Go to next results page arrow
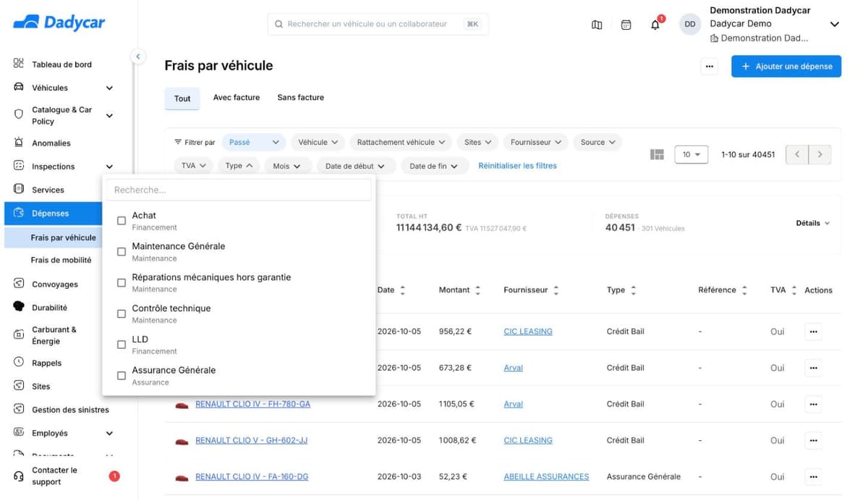 tap(820, 154)
